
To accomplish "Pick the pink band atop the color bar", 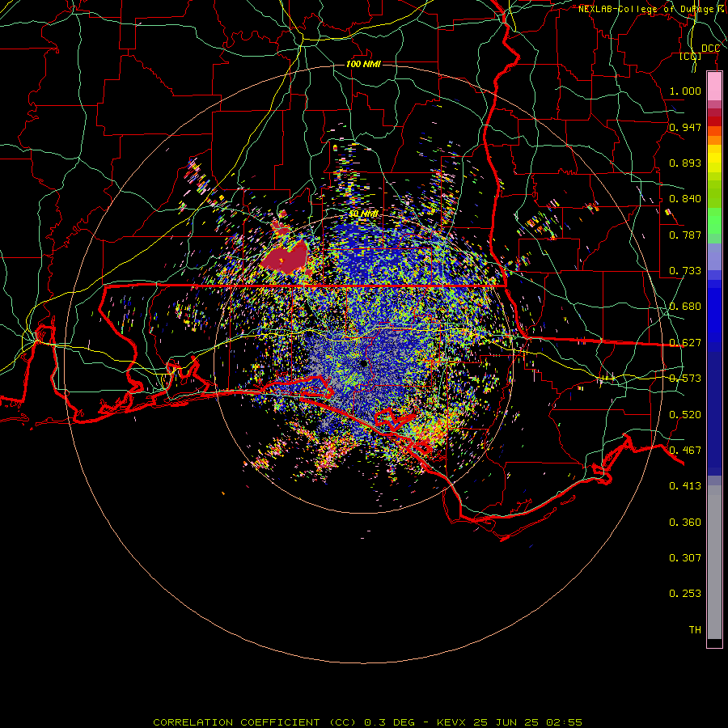I will coord(714,87).
